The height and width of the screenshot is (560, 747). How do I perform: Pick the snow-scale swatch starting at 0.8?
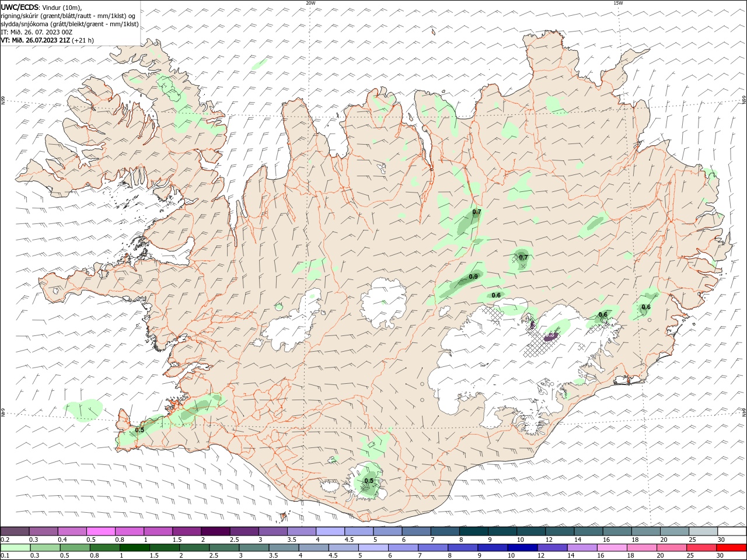click(x=130, y=531)
